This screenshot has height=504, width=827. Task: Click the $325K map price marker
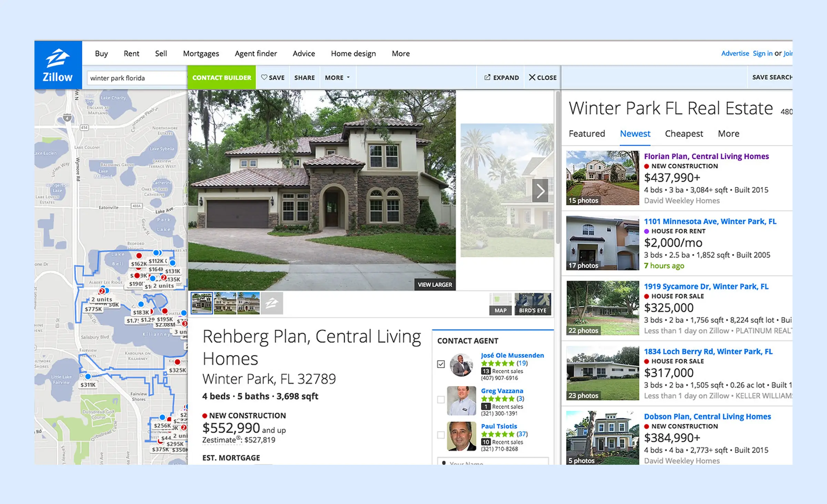click(x=177, y=370)
